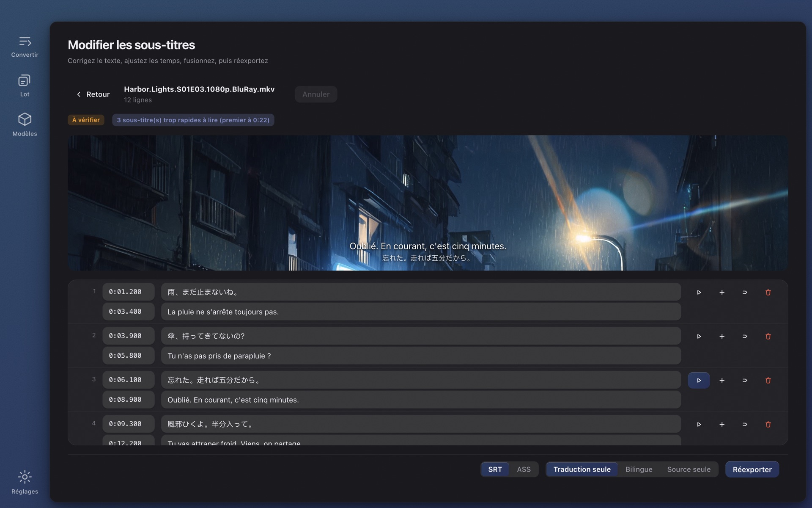The width and height of the screenshot is (812, 508).
Task: Open the Lot batch section
Action: (x=25, y=86)
